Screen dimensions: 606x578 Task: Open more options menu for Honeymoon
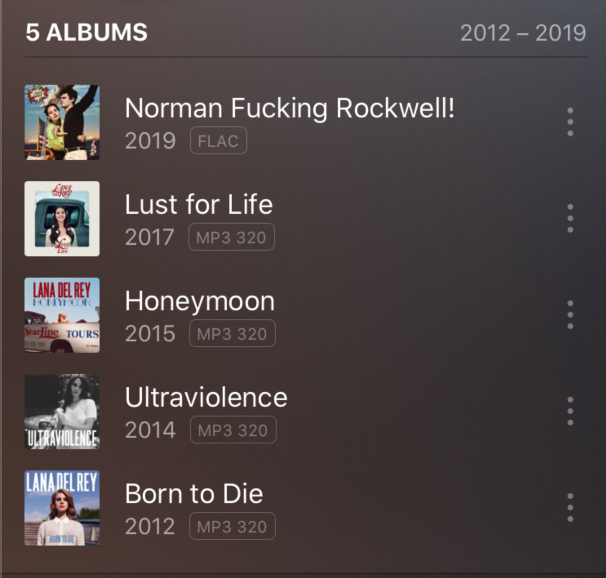coord(570,315)
